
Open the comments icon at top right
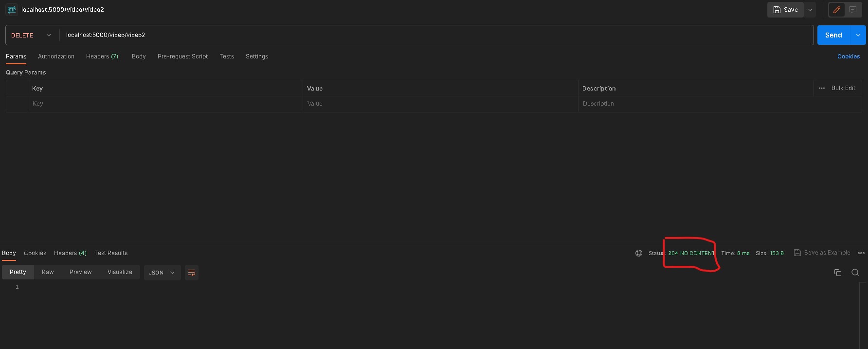click(853, 10)
